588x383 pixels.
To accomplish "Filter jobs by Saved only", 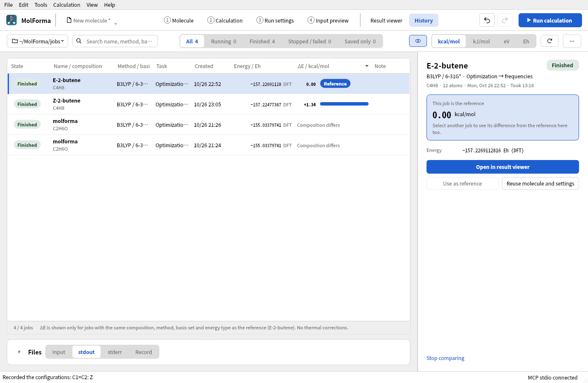I will 360,41.
